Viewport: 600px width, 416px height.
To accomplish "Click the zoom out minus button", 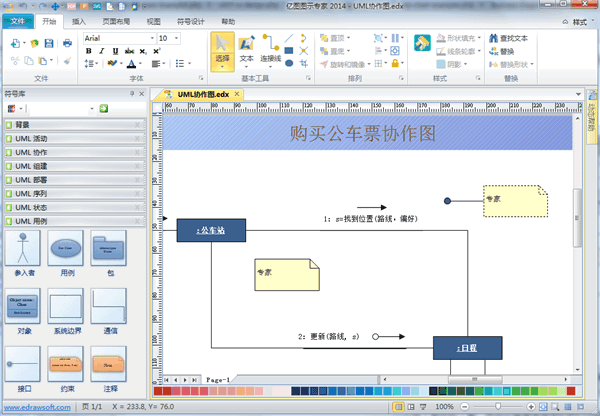I will 465,406.
